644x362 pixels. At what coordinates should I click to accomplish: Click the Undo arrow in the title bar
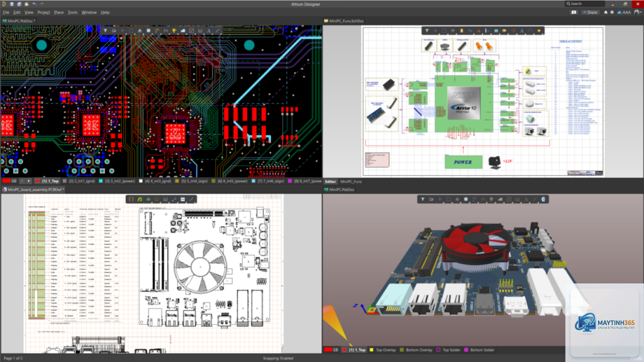pos(34,4)
